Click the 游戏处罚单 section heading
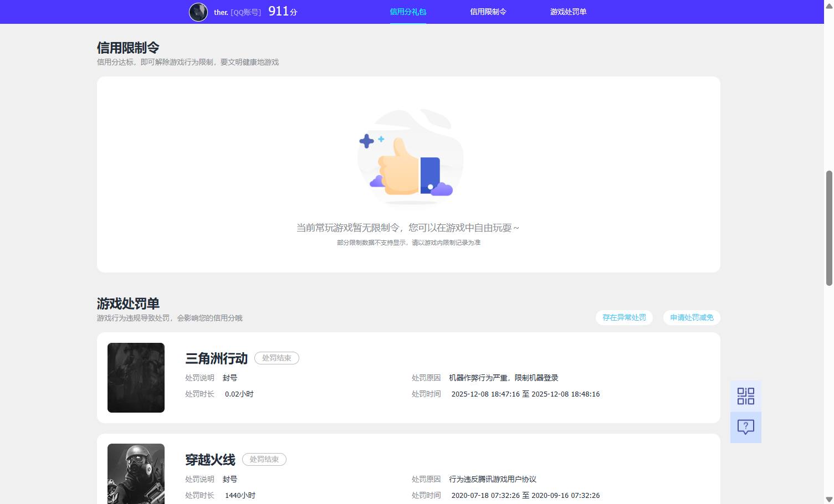 pyautogui.click(x=128, y=304)
